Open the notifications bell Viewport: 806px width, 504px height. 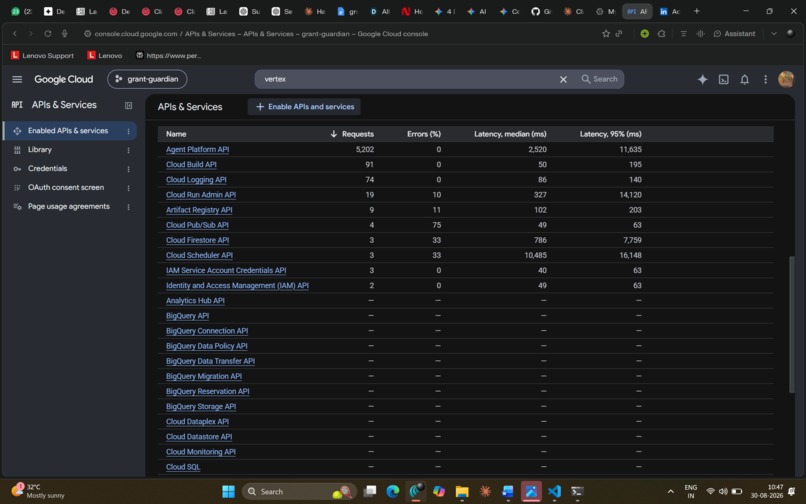[x=744, y=79]
